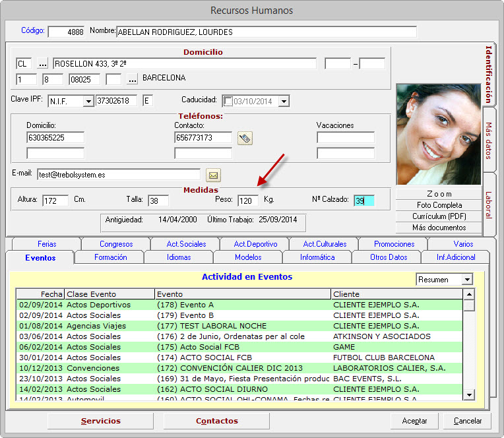
Task: Click the Cancelar button
Action: (468, 421)
